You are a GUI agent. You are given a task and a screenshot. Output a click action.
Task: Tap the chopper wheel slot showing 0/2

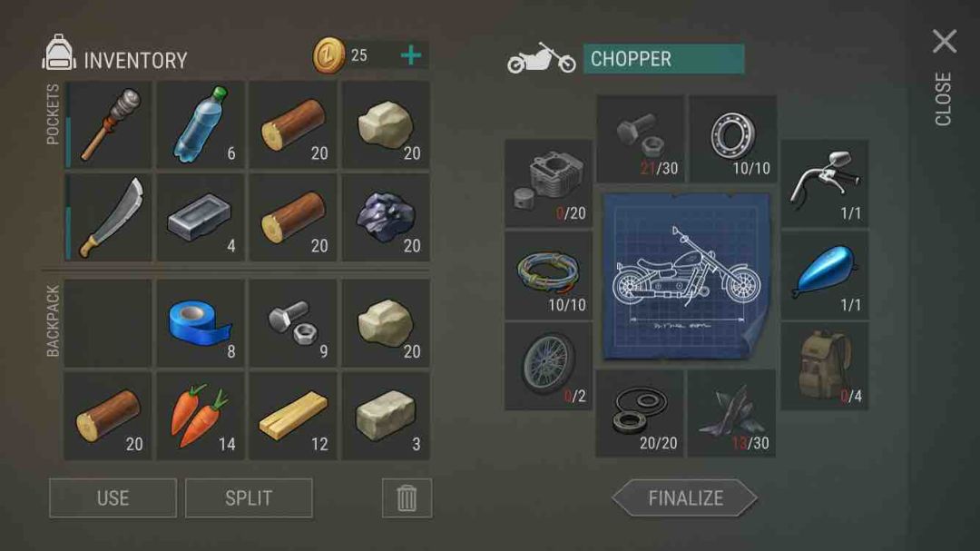(548, 366)
